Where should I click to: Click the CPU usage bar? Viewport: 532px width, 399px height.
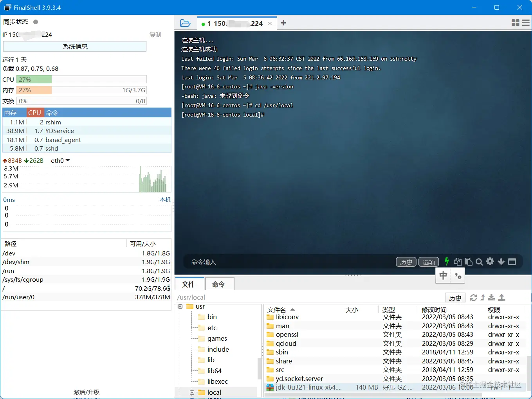coord(81,79)
